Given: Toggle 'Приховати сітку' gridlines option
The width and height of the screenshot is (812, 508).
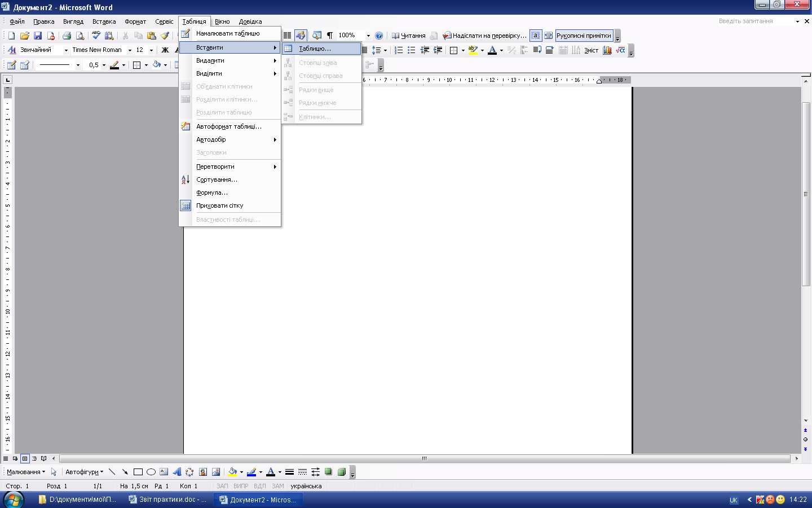Looking at the screenshot, I should [x=230, y=205].
